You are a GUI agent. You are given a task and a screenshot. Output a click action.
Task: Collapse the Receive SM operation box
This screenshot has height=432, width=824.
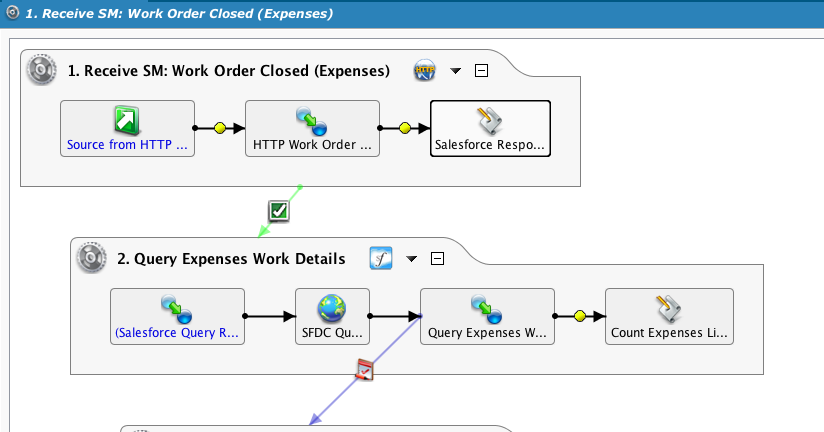coord(481,71)
